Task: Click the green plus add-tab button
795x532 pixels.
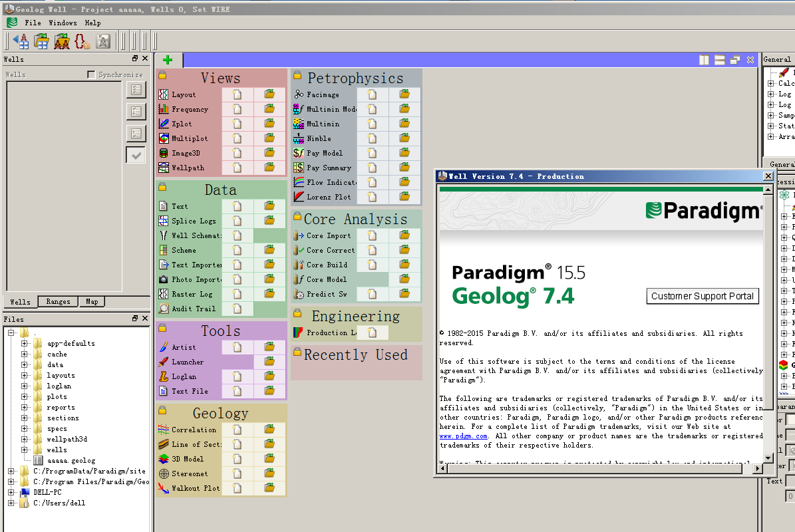Action: [x=168, y=61]
